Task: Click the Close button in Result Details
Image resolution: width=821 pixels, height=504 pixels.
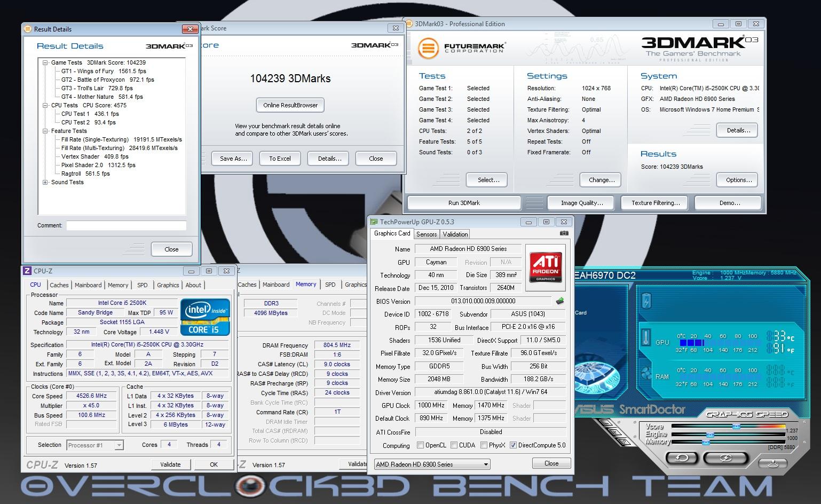Action: [x=171, y=249]
